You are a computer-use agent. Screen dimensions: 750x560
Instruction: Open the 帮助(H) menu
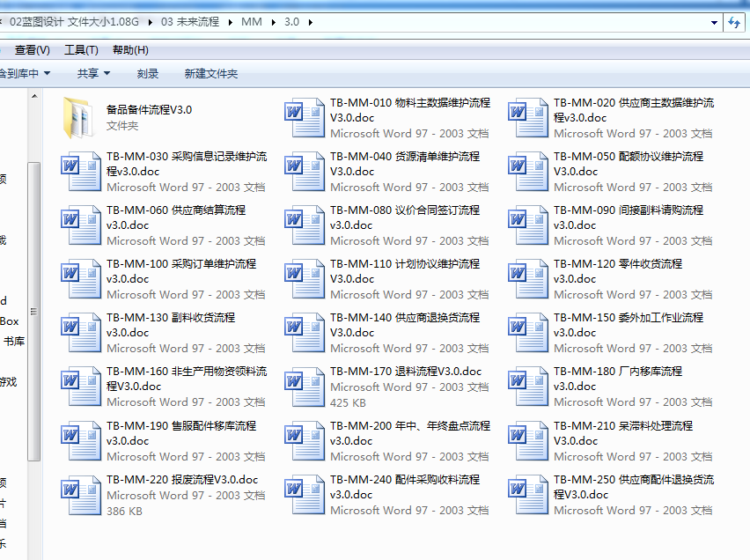tap(130, 50)
